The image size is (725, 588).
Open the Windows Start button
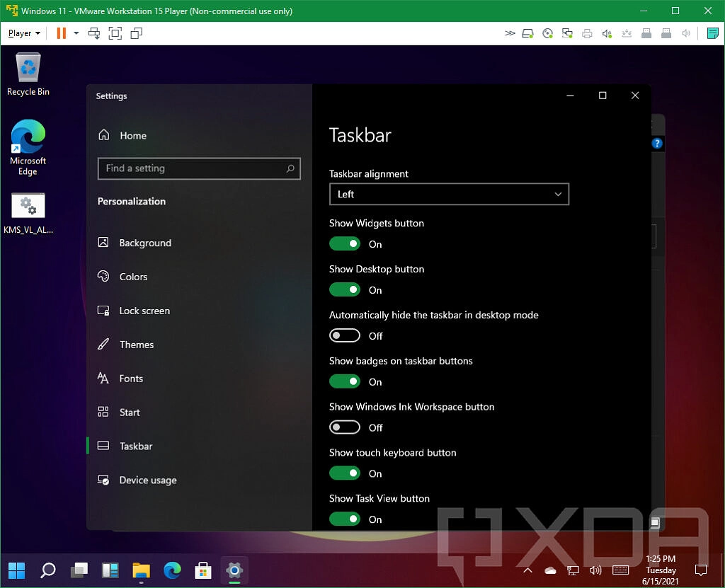[x=17, y=570]
